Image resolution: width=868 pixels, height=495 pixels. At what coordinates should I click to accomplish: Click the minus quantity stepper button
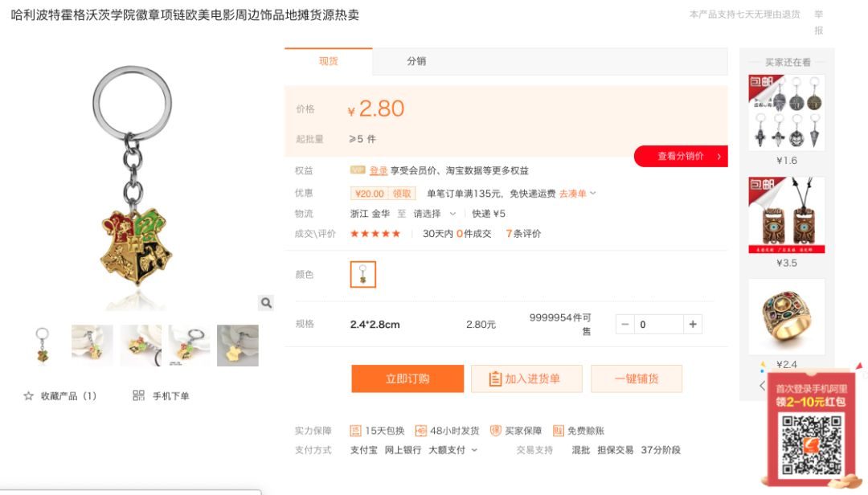click(x=625, y=325)
